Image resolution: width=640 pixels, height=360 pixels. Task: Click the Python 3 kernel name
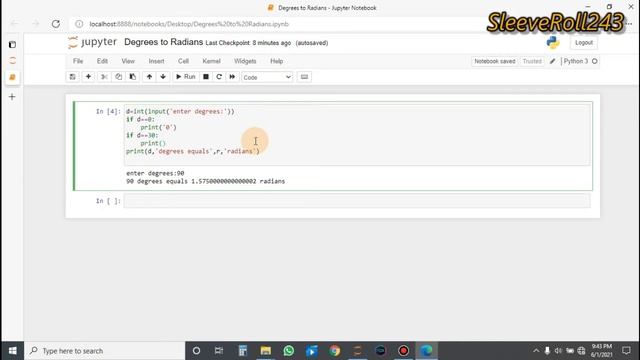pos(576,61)
